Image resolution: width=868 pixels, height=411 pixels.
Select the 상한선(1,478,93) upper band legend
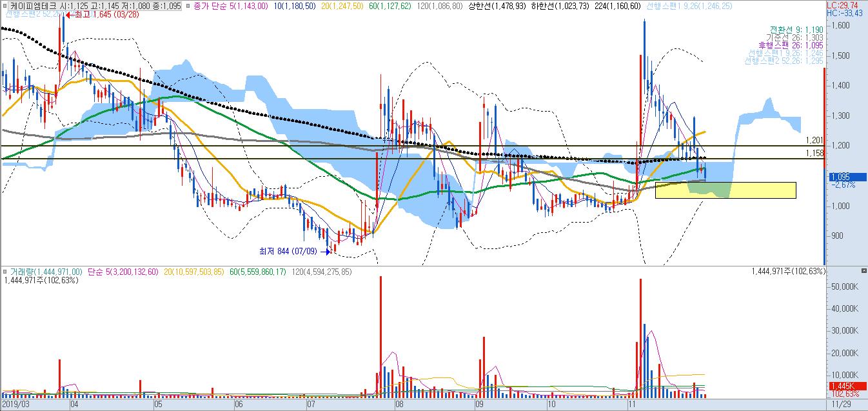click(497, 5)
